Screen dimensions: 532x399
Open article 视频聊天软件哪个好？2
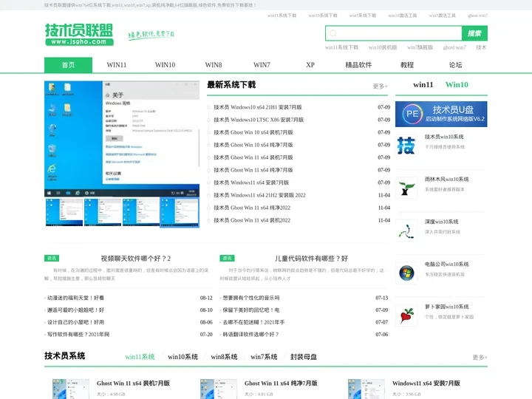pos(136,259)
